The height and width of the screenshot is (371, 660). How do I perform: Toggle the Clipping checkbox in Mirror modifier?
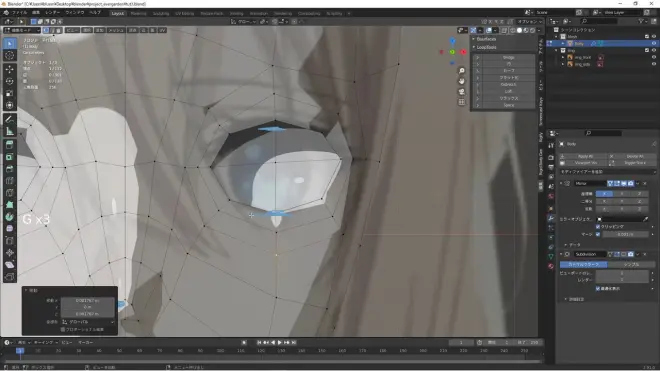[598, 227]
